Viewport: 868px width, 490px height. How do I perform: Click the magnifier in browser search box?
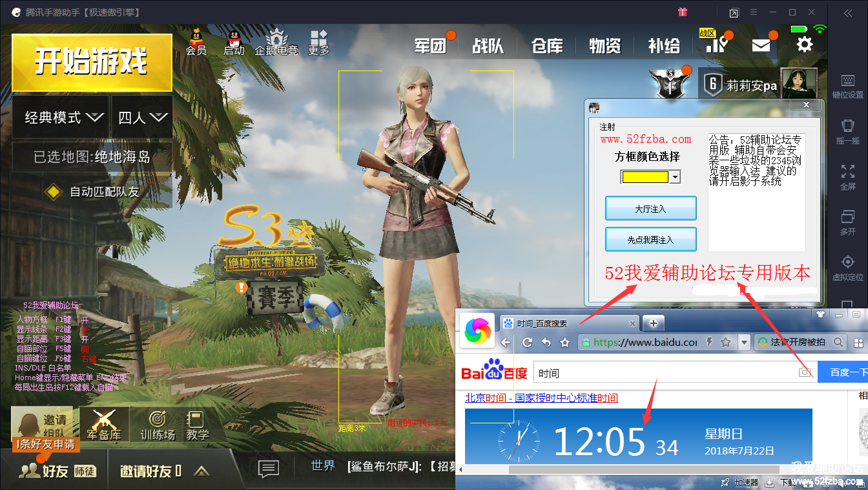point(838,342)
